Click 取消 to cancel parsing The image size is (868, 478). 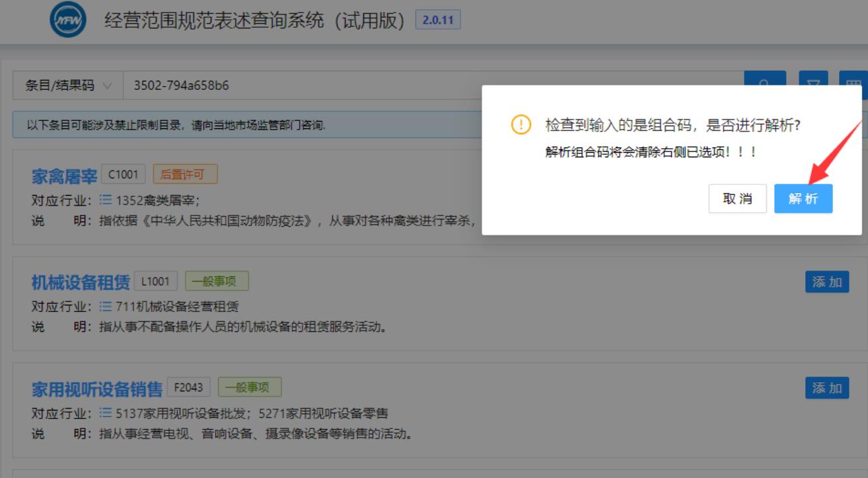coord(737,198)
